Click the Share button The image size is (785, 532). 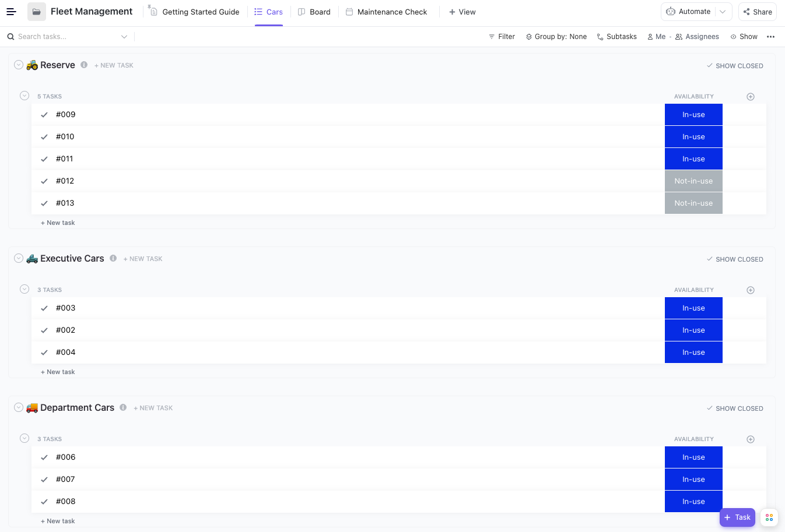(758, 12)
